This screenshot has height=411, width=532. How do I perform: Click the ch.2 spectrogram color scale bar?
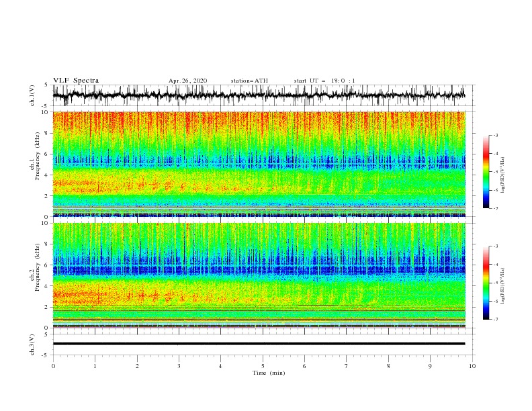pos(486,283)
